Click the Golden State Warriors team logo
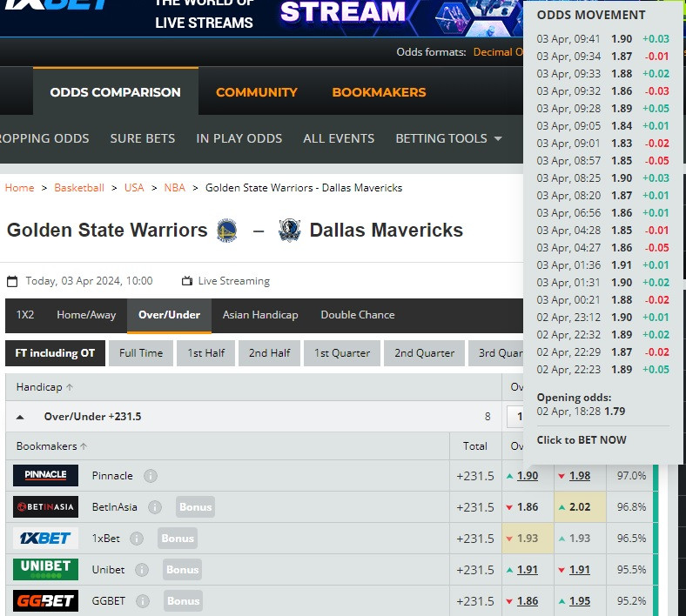686x616 pixels. [x=226, y=231]
